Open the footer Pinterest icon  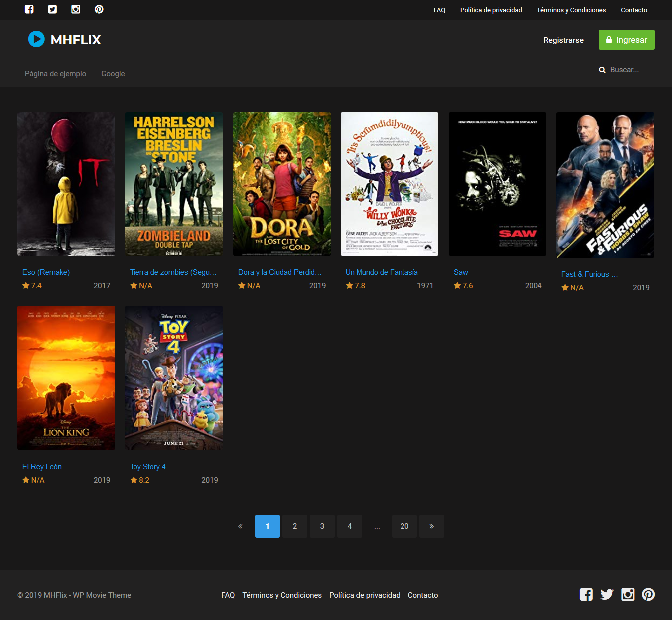(648, 594)
